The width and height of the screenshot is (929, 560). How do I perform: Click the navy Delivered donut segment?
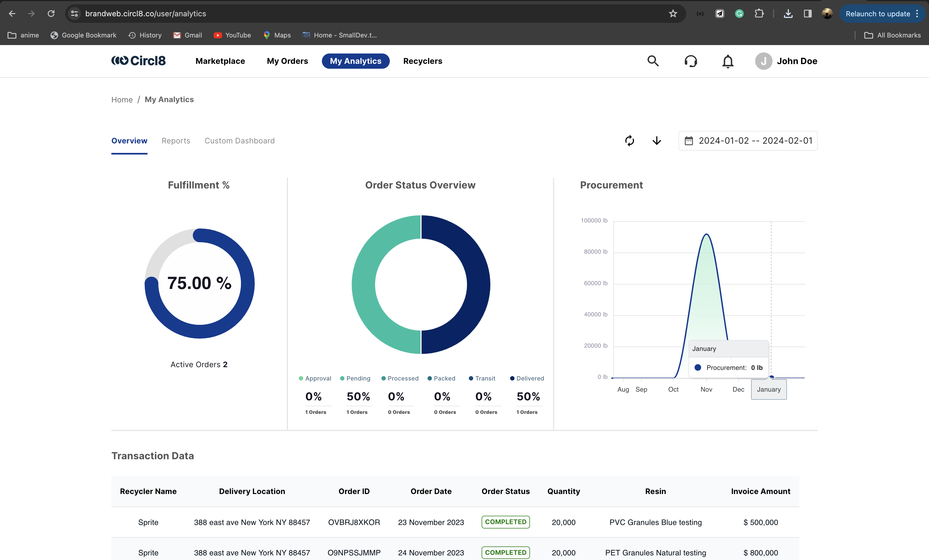pos(479,285)
